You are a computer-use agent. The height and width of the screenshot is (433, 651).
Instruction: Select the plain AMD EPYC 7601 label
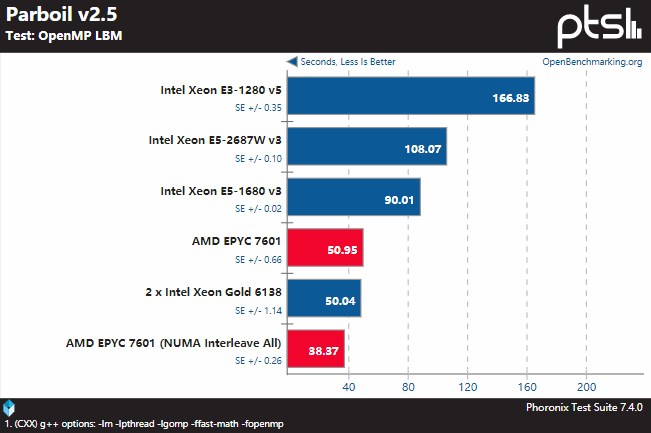(236, 241)
